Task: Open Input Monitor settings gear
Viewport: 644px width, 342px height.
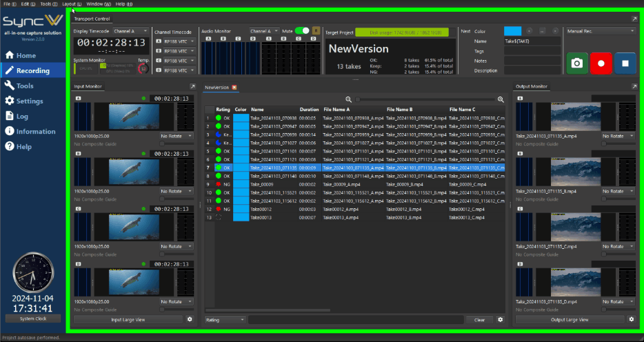Action: pyautogui.click(x=190, y=319)
